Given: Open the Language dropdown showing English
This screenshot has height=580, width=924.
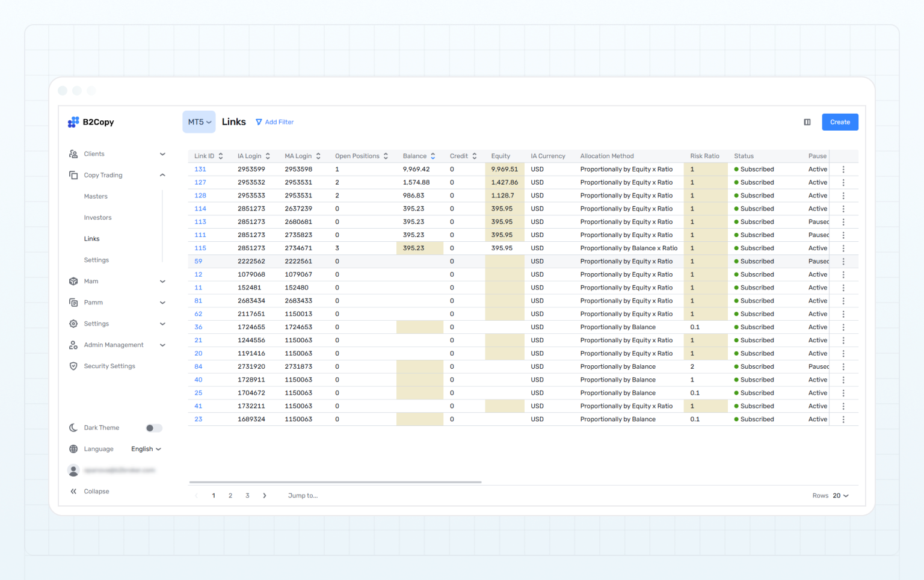Looking at the screenshot, I should click(146, 449).
